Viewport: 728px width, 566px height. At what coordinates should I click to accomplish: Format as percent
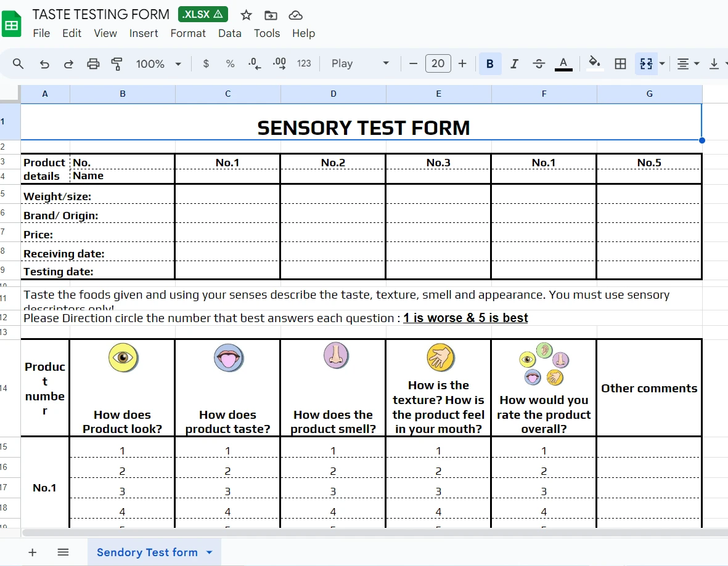231,63
